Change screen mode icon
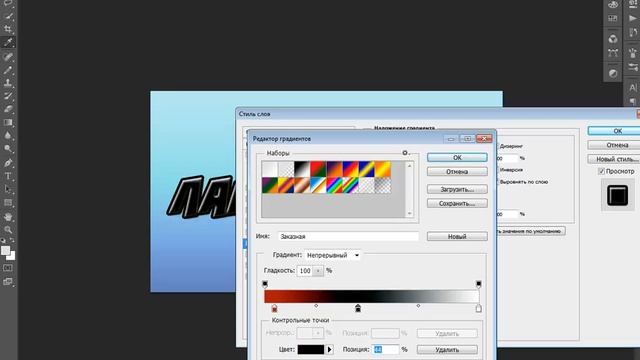Screen dimensions: 640x360 click(x=8, y=282)
